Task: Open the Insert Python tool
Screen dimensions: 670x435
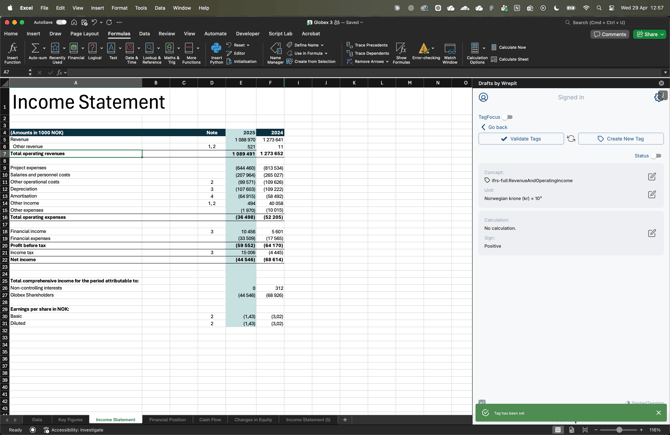Action: coord(216,53)
